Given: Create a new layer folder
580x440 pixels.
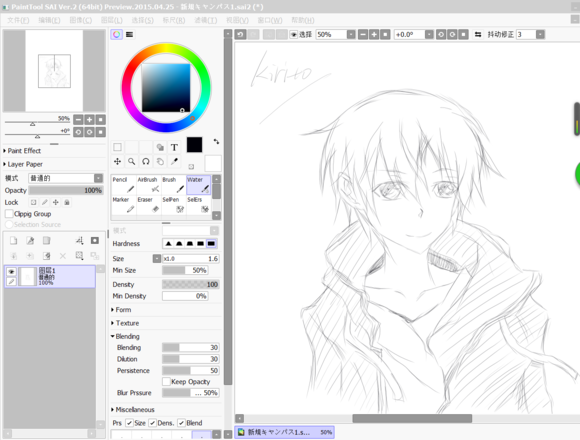Looking at the screenshot, I should click(47, 241).
